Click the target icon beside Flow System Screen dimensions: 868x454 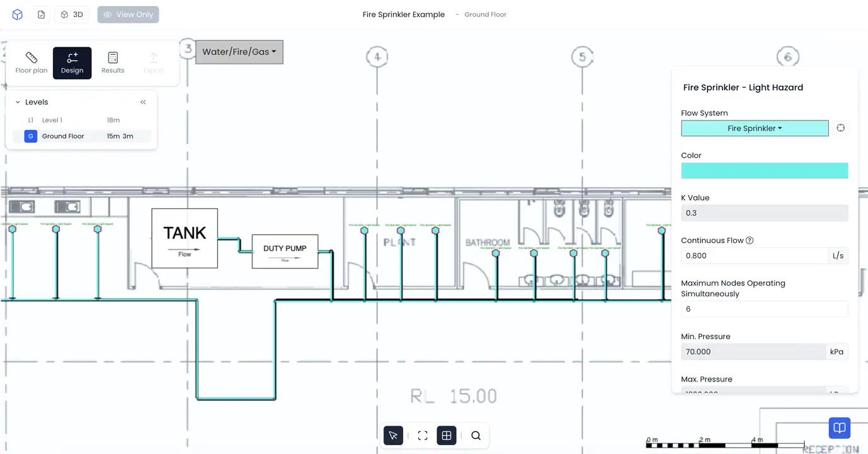click(x=840, y=128)
